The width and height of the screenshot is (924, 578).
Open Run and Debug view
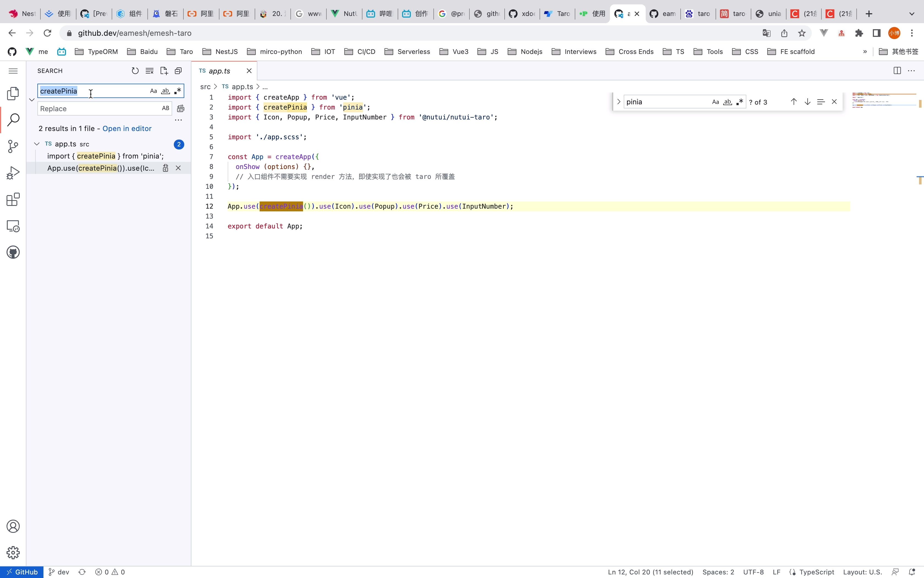point(13,173)
